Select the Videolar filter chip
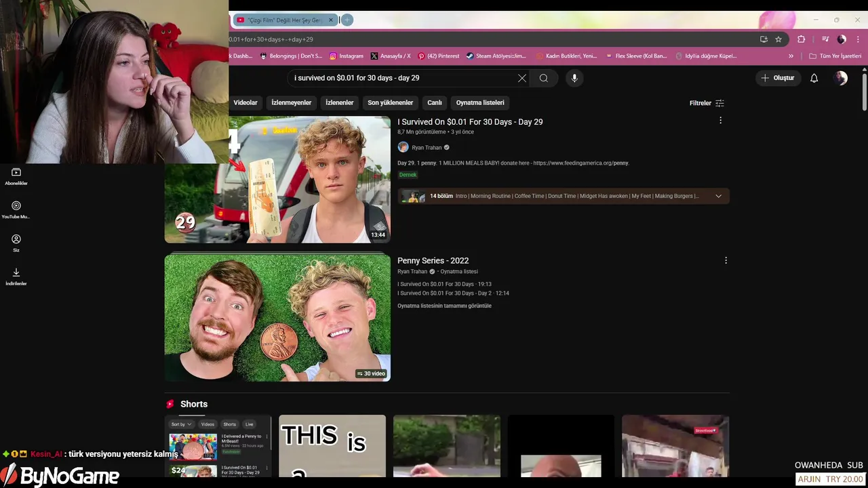The height and width of the screenshot is (488, 868). pyautogui.click(x=245, y=102)
